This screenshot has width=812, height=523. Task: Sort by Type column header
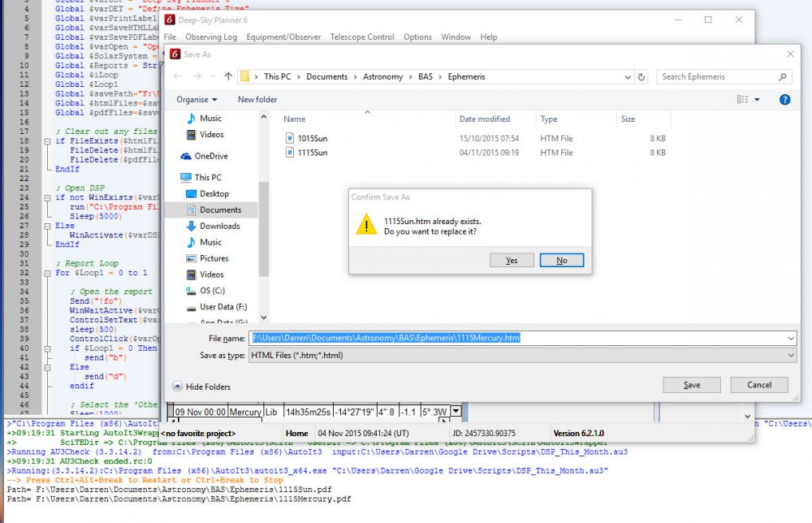[x=549, y=119]
